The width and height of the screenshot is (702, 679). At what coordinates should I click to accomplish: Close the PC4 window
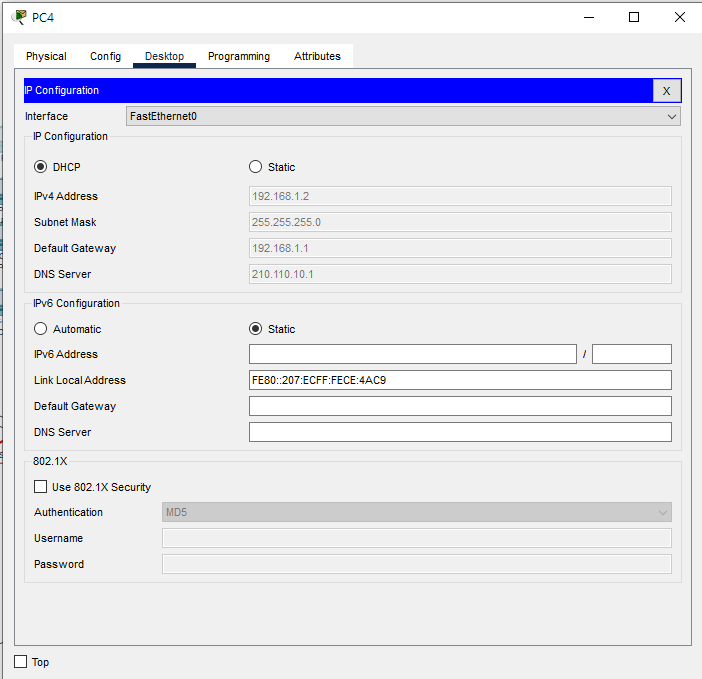[680, 17]
